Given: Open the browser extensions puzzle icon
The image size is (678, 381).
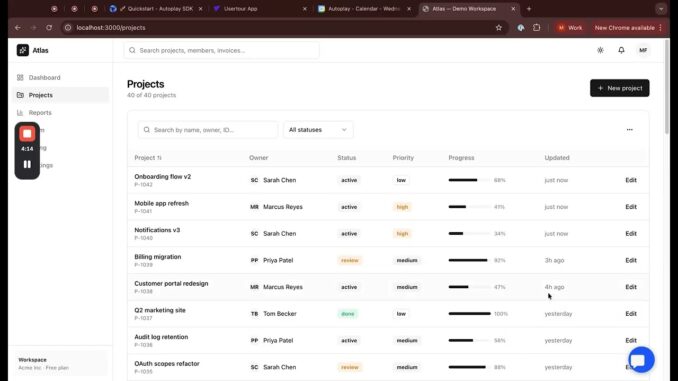Looking at the screenshot, I should (x=536, y=28).
